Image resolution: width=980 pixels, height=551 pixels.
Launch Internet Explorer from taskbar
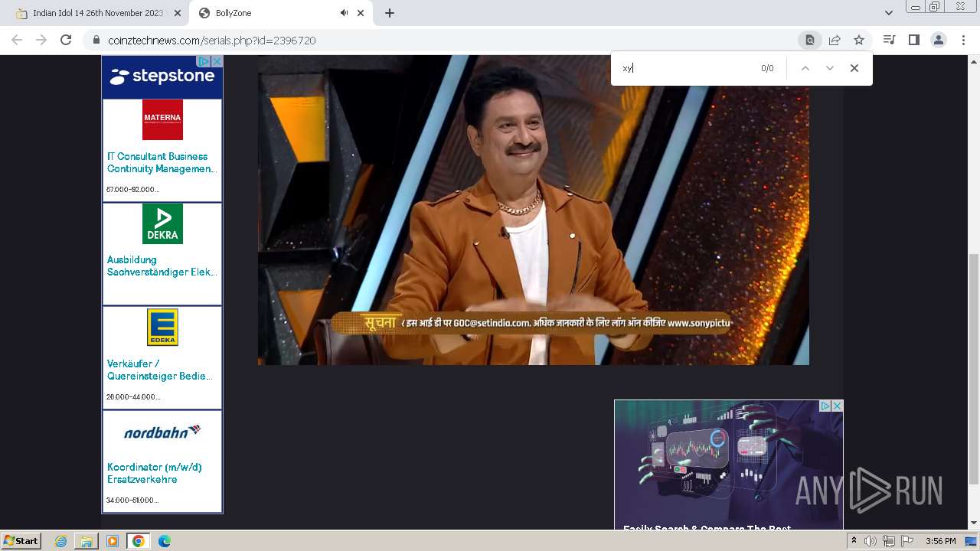click(x=61, y=541)
